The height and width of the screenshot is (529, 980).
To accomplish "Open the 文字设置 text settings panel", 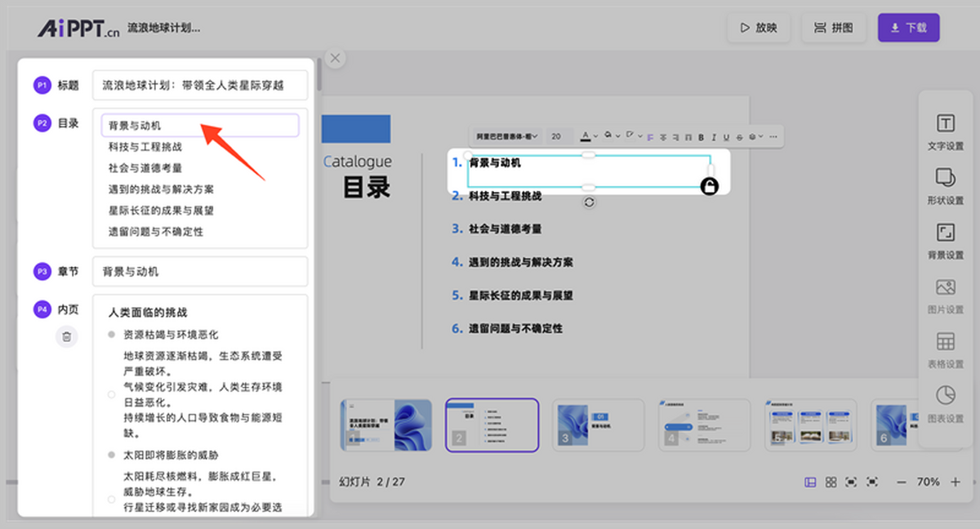I will [945, 131].
